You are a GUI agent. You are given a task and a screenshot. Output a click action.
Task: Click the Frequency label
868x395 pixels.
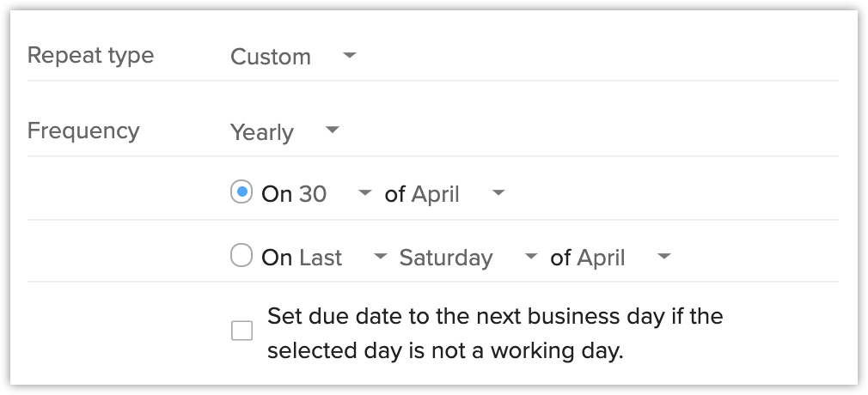point(83,131)
